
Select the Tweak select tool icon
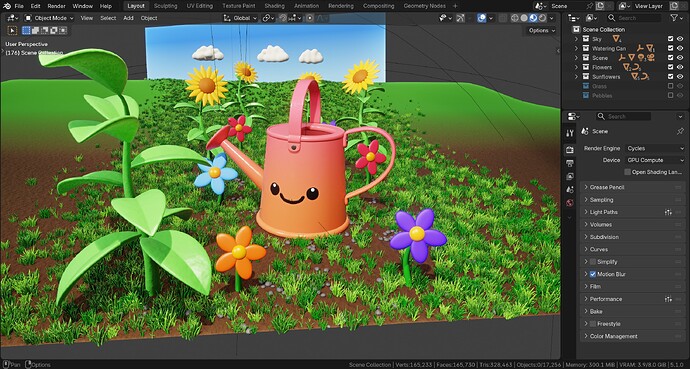pos(12,30)
